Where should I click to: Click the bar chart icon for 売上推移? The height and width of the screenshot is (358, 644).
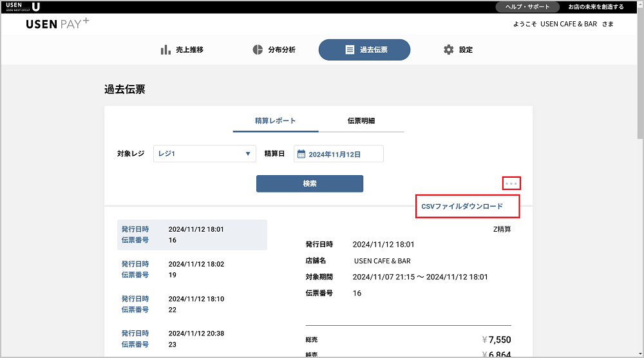[x=166, y=50]
